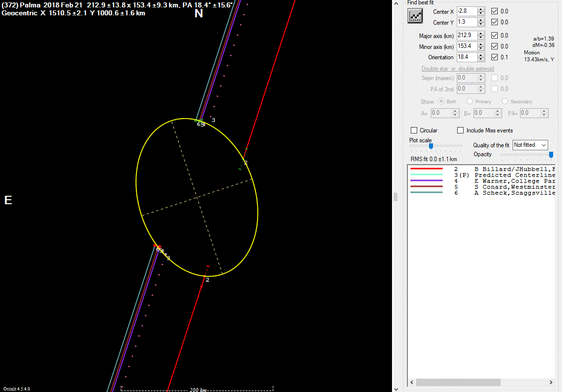Decrease the Center Y spinner value
562x392 pixels.
[x=481, y=24]
